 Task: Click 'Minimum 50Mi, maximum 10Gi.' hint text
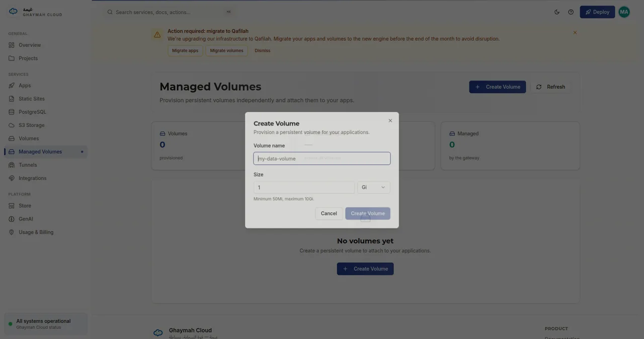pos(284,199)
